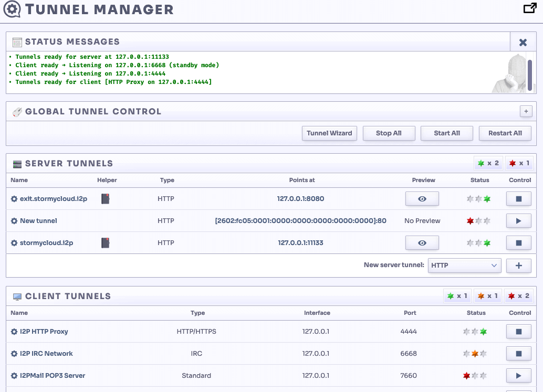Open the external link icon top right
This screenshot has height=392, width=543.
tap(529, 8)
